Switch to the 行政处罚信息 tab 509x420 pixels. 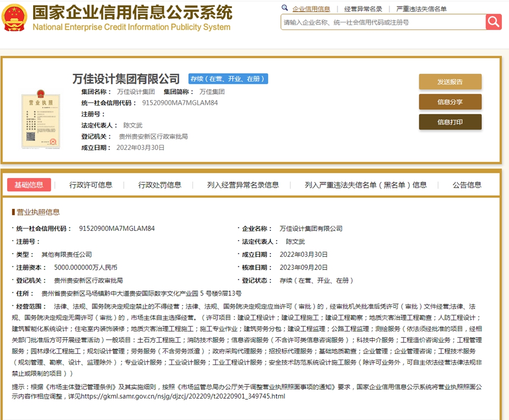click(x=160, y=185)
